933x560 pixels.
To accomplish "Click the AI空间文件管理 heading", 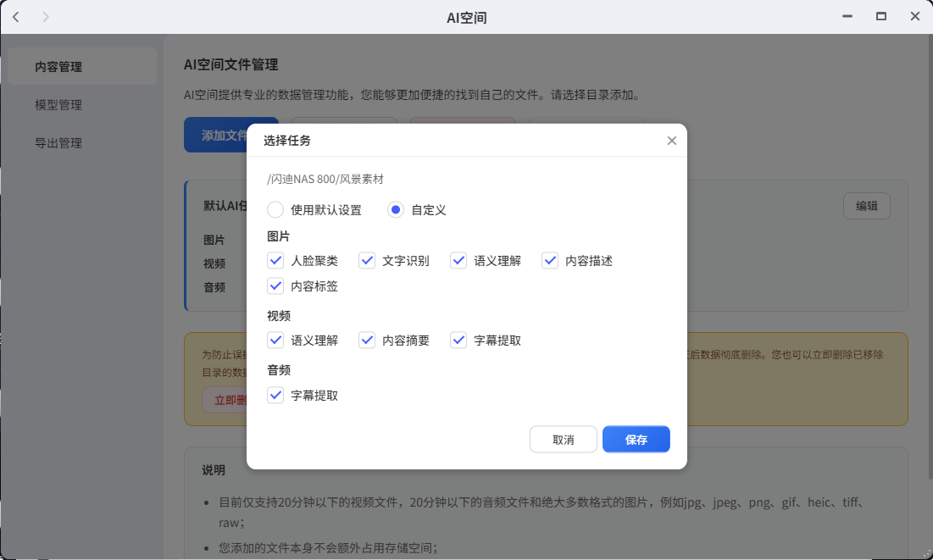I will point(230,64).
